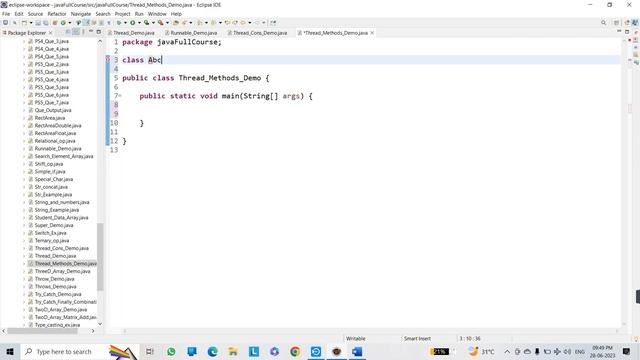Select Switch_Ex.java in Package Explorer
The width and height of the screenshot is (640, 360).
click(50, 233)
